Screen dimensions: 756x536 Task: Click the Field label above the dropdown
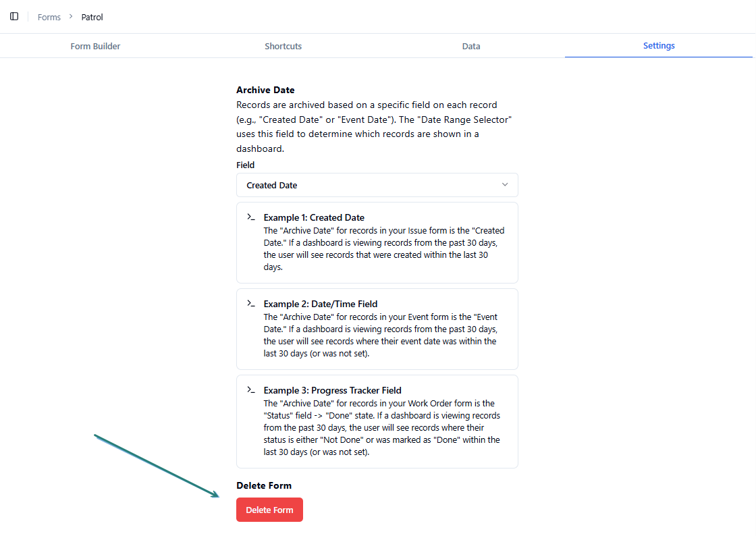pos(246,165)
